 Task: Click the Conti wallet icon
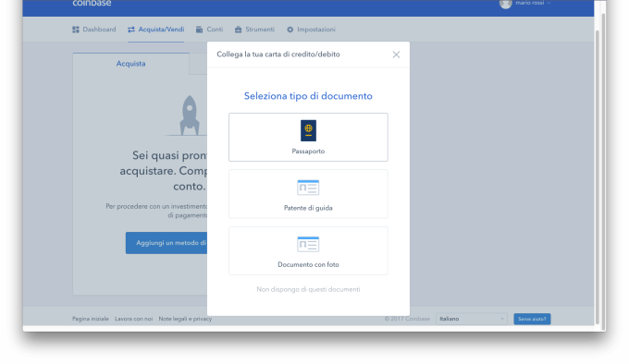pyautogui.click(x=200, y=30)
